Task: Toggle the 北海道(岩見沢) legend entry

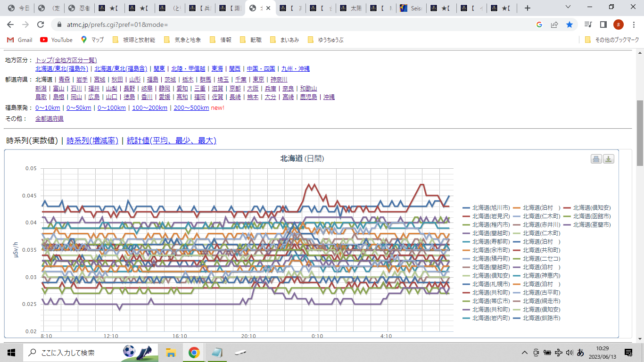Action: coord(486,216)
